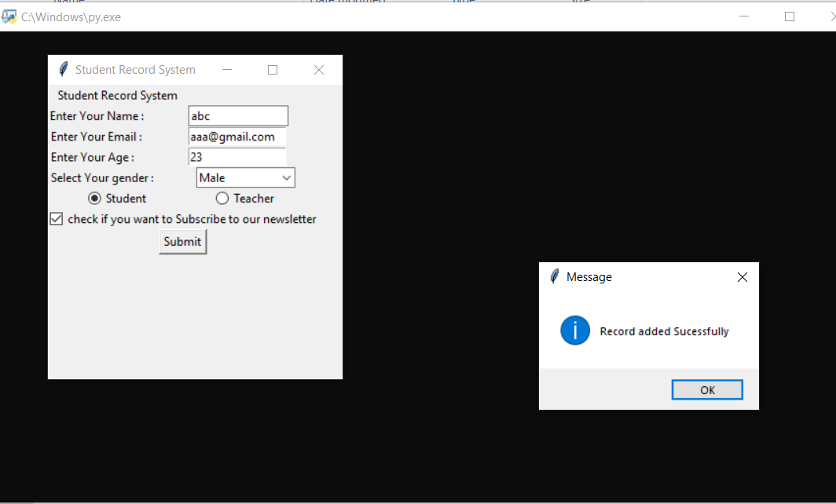
Task: Click the feather icon on Student Record System window
Action: point(63,69)
